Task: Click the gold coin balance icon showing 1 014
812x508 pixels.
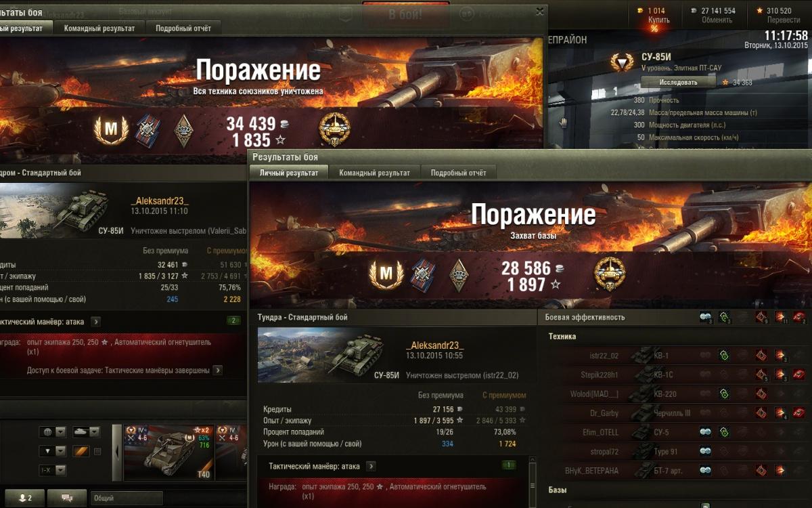Action: click(x=640, y=11)
